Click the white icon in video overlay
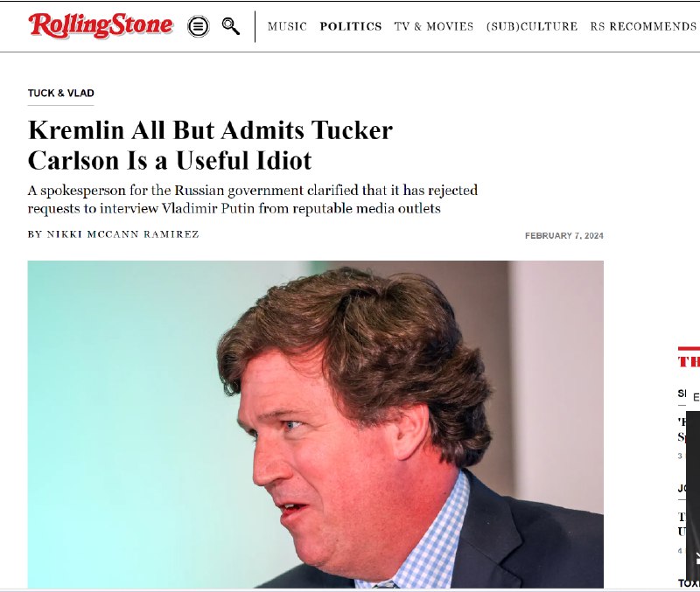Viewport: 700px width, 592px height. [696, 559]
